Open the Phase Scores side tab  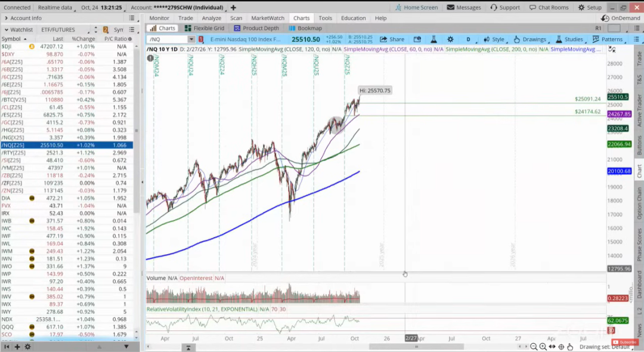click(639, 245)
